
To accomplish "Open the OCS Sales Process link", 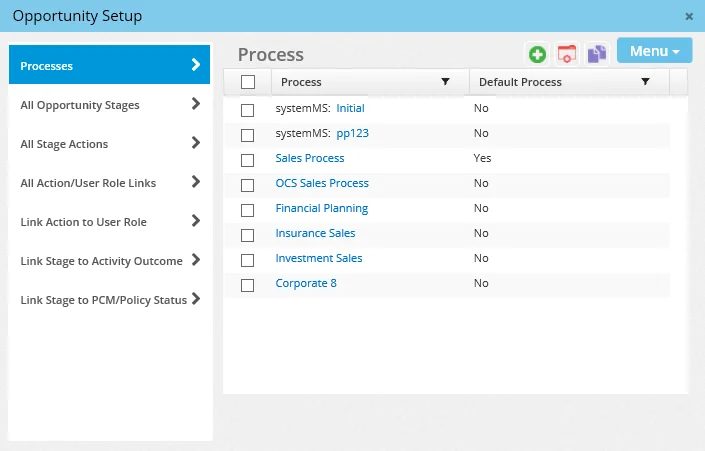I will [x=322, y=183].
